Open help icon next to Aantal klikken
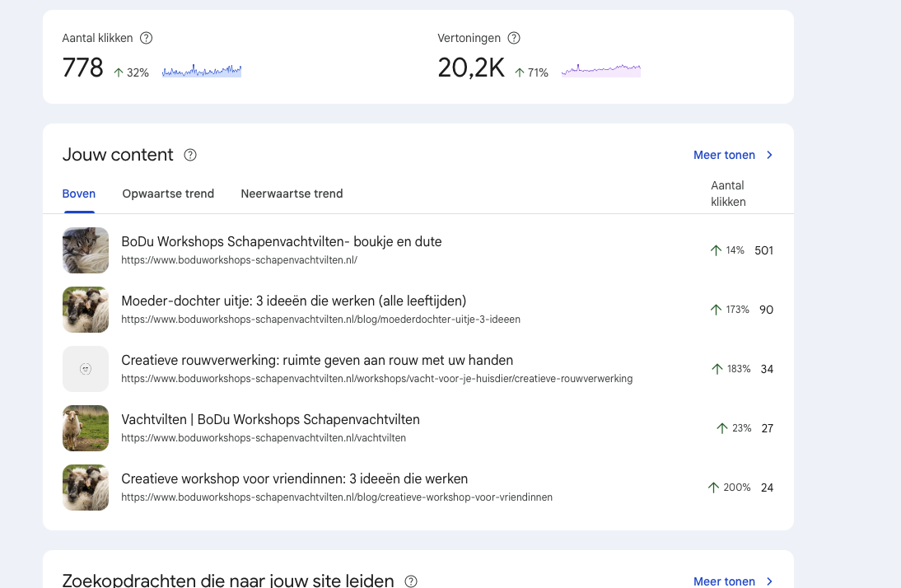The image size is (901, 588). pos(147,38)
